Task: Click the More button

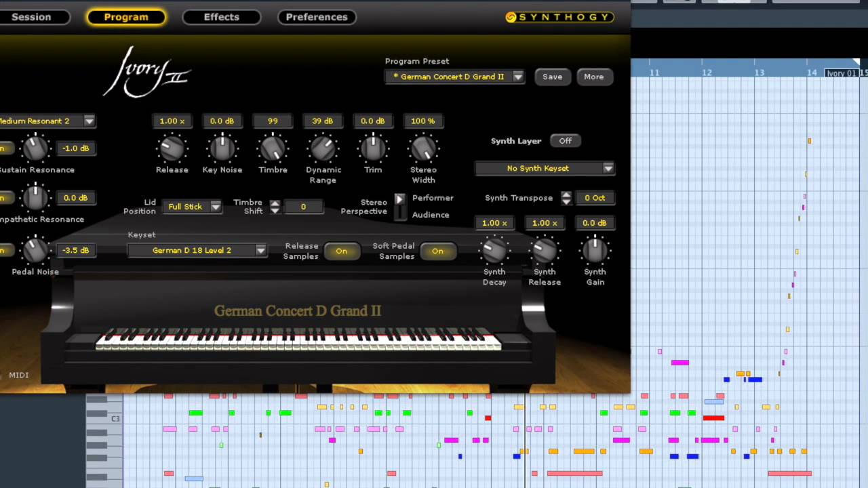Action: [x=593, y=77]
